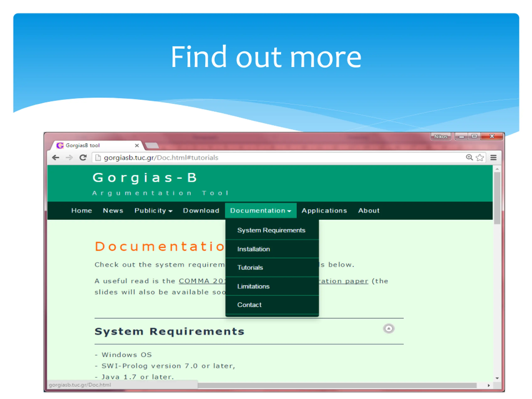
Task: Click the vertical scrollbar thumb
Action: (x=497, y=198)
